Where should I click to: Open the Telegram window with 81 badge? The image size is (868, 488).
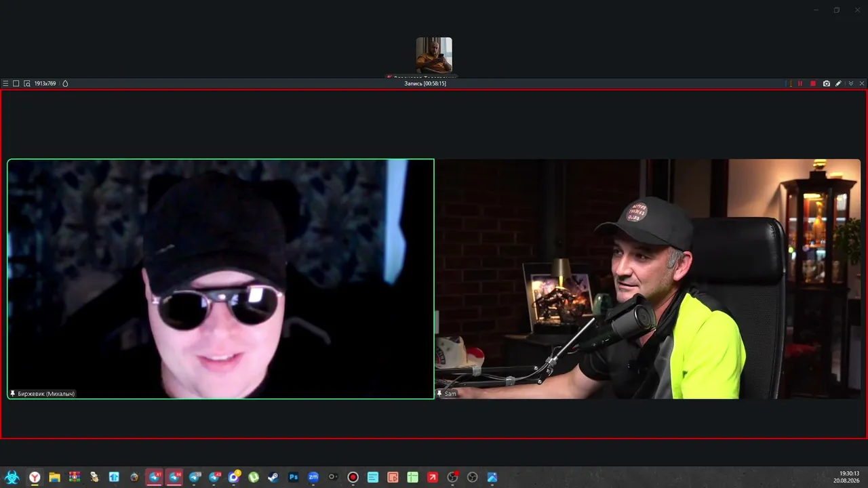point(155,477)
